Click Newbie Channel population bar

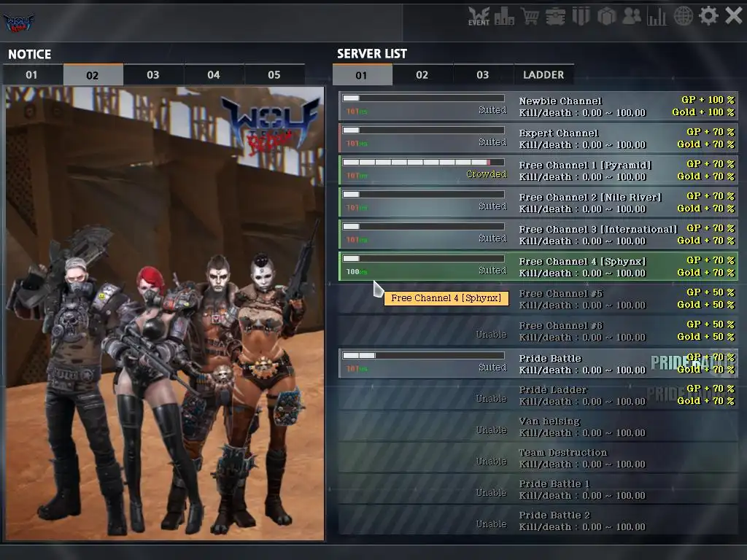tap(424, 98)
